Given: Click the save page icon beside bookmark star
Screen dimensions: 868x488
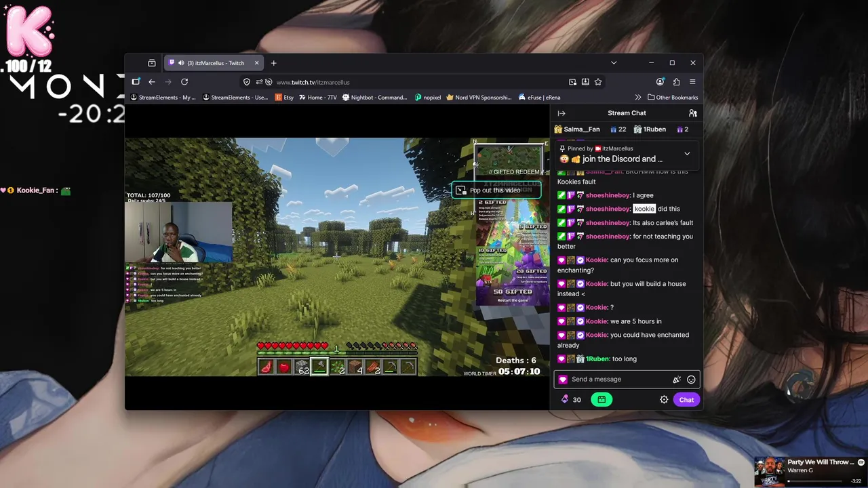Looking at the screenshot, I should (x=585, y=82).
